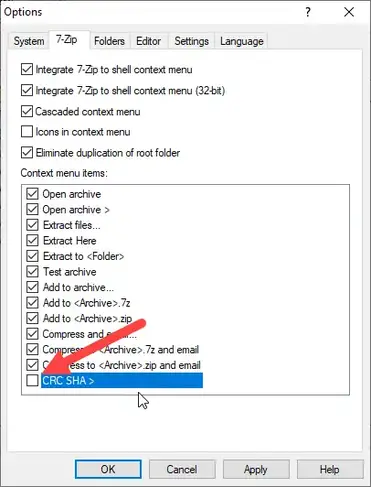371x487 pixels.
Task: Click the question mark help icon
Action: tap(308, 12)
